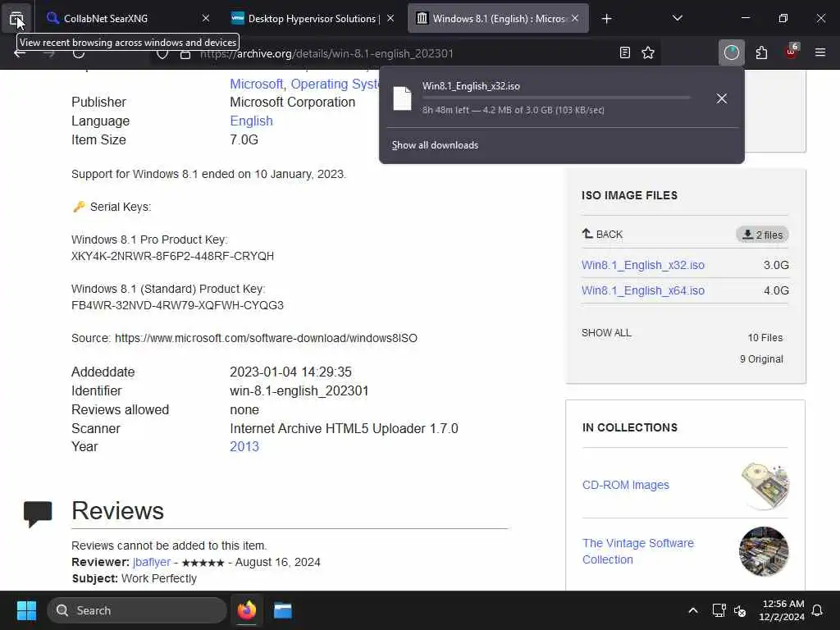Click the Reviews speech bubble icon

38,514
